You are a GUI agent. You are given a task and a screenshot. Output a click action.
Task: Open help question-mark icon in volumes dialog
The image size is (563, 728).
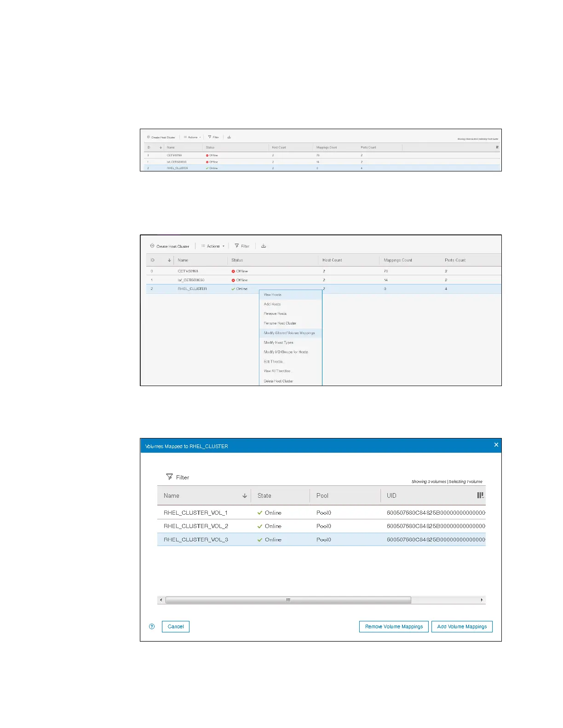(152, 626)
